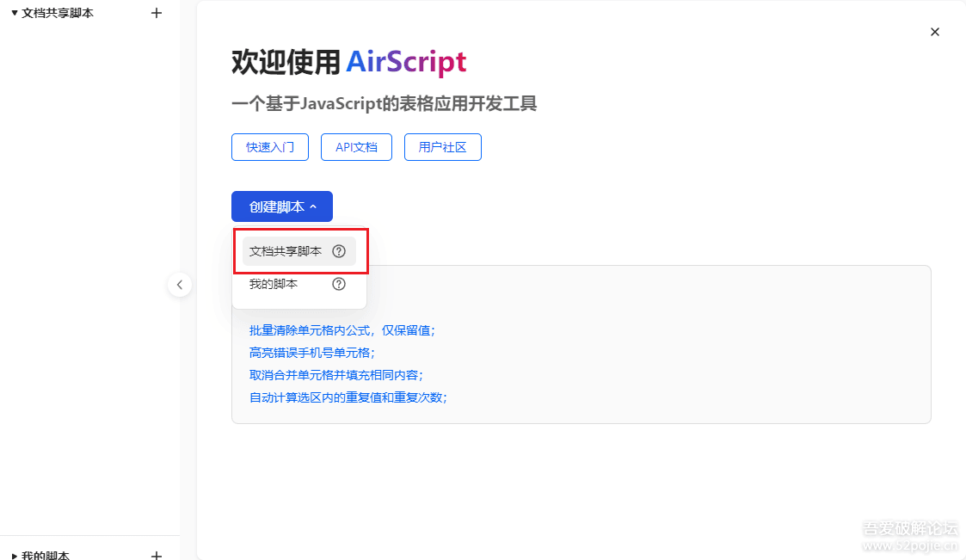Open example 批量清除单元格内公式，仅保留值
The image size is (966, 560).
[x=341, y=331]
